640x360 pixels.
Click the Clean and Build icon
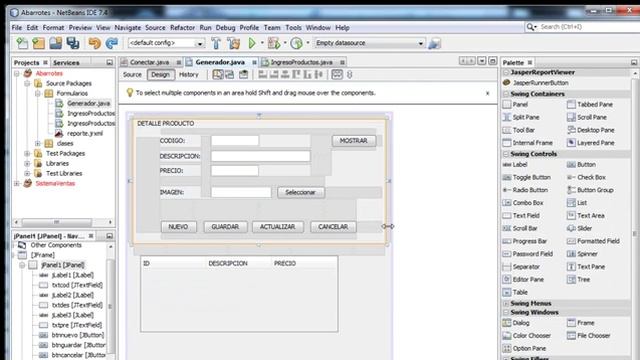(x=233, y=43)
